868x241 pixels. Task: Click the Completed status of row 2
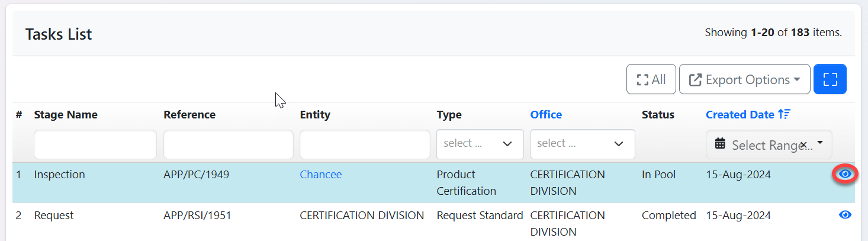tap(668, 216)
